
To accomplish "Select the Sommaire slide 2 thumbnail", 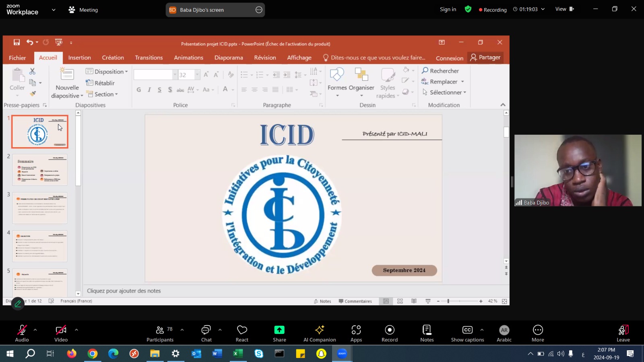I will [x=40, y=170].
